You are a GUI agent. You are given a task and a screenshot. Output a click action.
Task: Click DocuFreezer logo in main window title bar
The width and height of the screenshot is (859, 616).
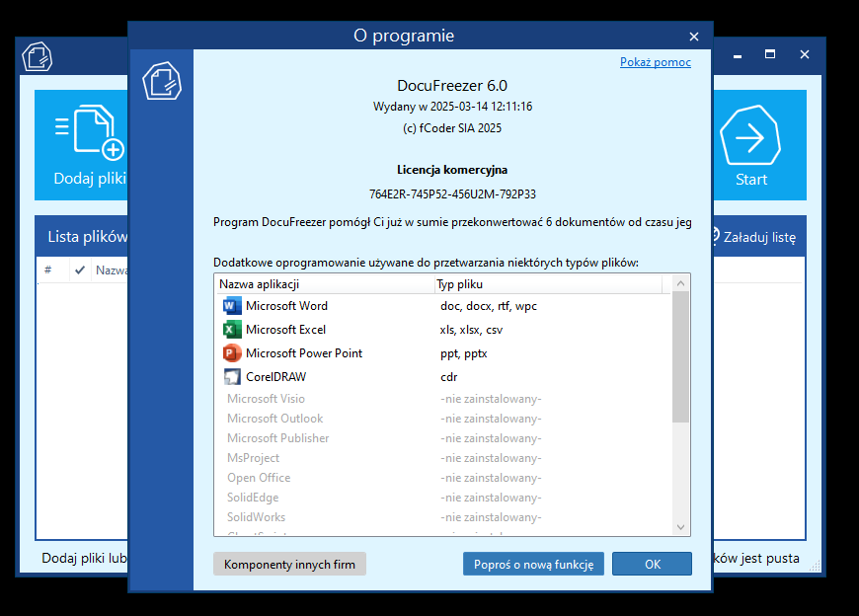pos(37,56)
